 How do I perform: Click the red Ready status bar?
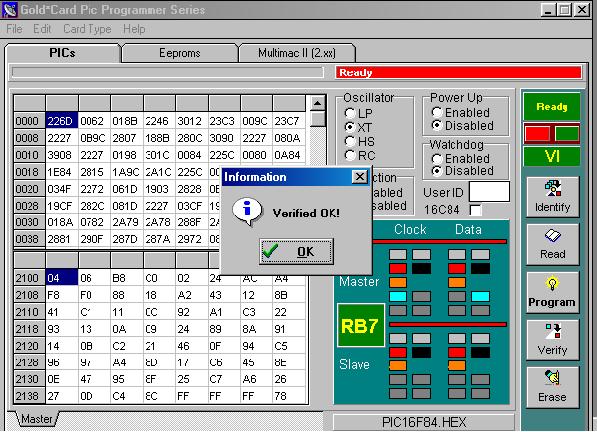point(458,72)
